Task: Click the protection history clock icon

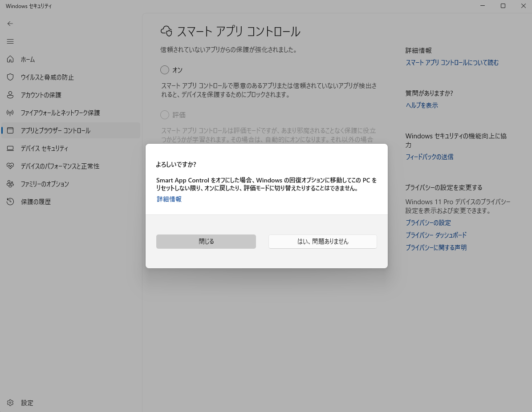Action: 10,202
